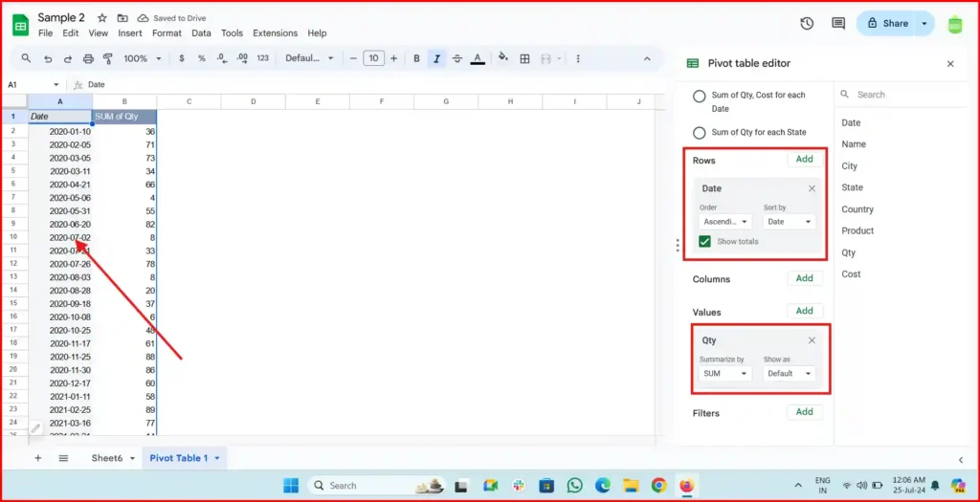Switch to the Sheet6 tab
Viewport: 980px width, 502px height.
pos(107,458)
